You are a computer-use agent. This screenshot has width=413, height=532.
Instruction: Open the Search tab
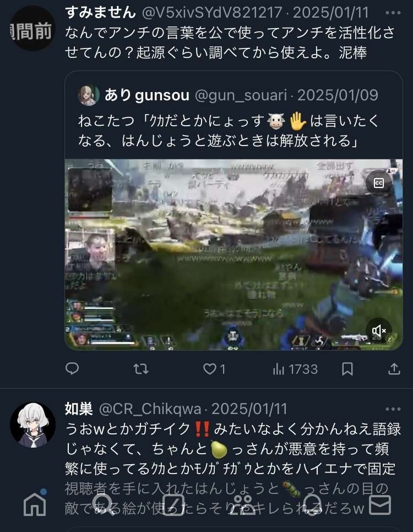coord(104,504)
